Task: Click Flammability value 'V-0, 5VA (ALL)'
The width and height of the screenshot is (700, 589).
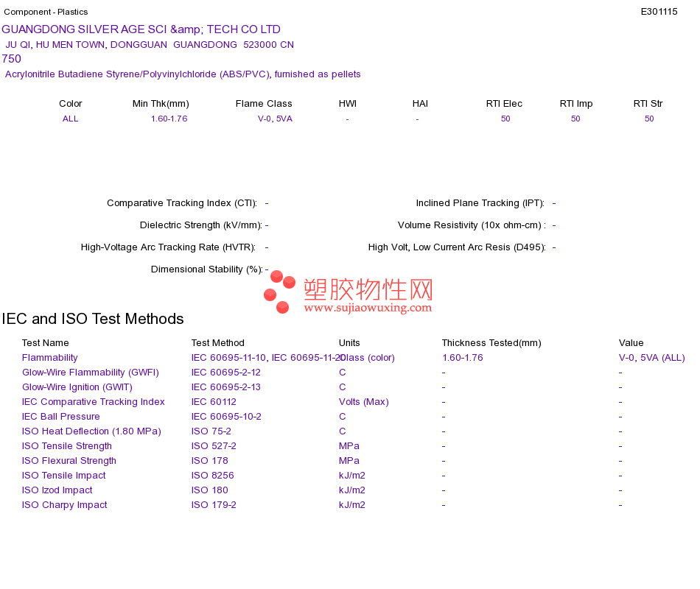Action: (652, 358)
